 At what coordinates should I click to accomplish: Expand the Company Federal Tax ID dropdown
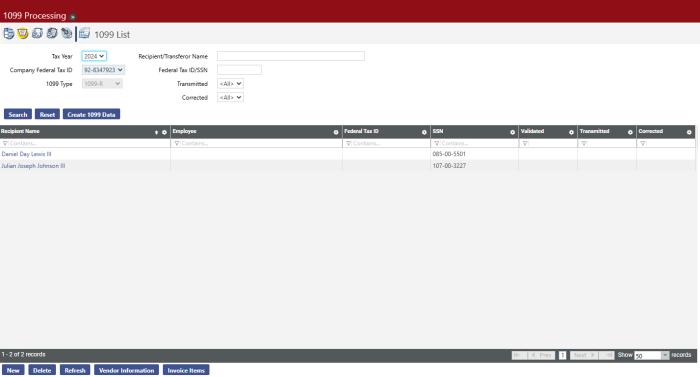coord(103,70)
